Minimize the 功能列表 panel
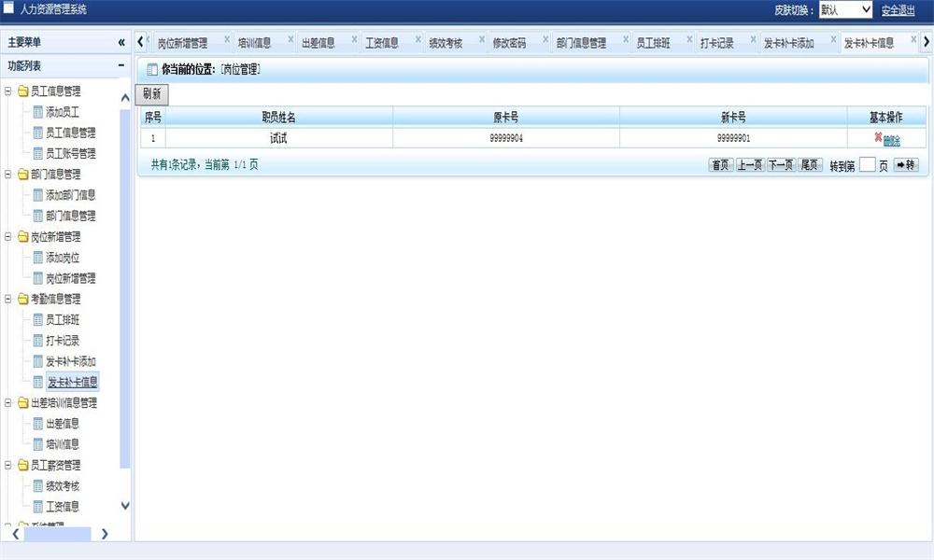The height and width of the screenshot is (560, 934). pyautogui.click(x=121, y=65)
